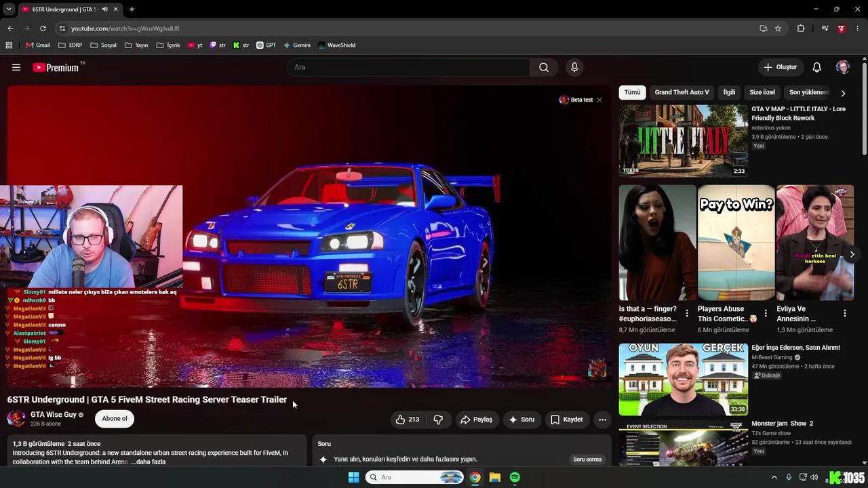
Task: Open options for 'Players Abuse This Cosmetic' short
Action: click(x=766, y=313)
